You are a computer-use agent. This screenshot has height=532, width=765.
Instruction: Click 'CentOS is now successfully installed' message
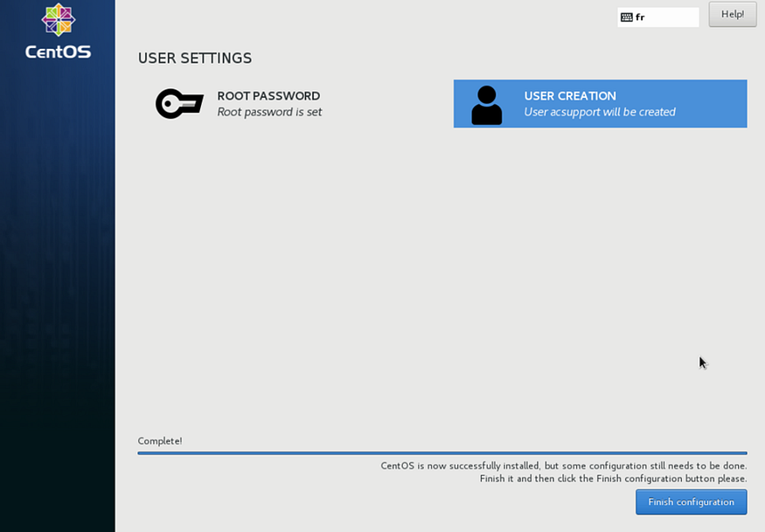(564, 466)
